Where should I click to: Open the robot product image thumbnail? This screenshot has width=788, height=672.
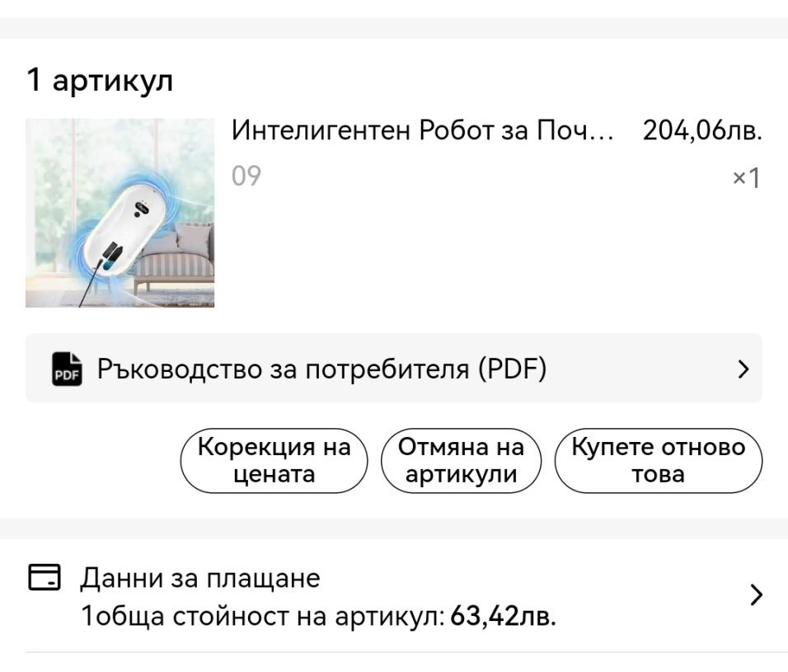[x=120, y=213]
